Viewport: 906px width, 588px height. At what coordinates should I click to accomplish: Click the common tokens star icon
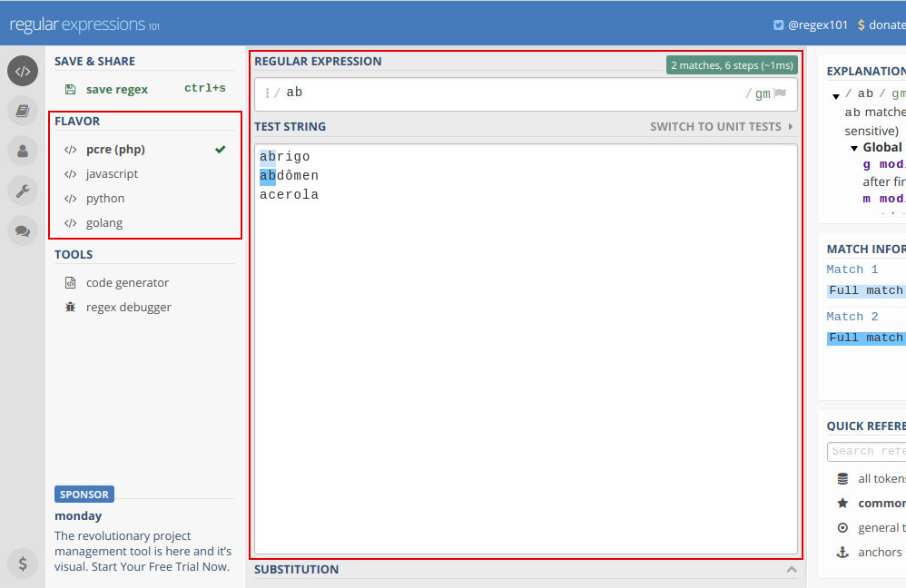(x=842, y=503)
